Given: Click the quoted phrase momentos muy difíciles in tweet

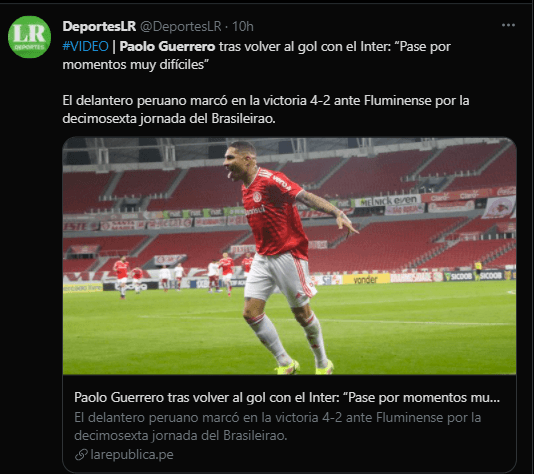Looking at the screenshot, I should pos(133,64).
